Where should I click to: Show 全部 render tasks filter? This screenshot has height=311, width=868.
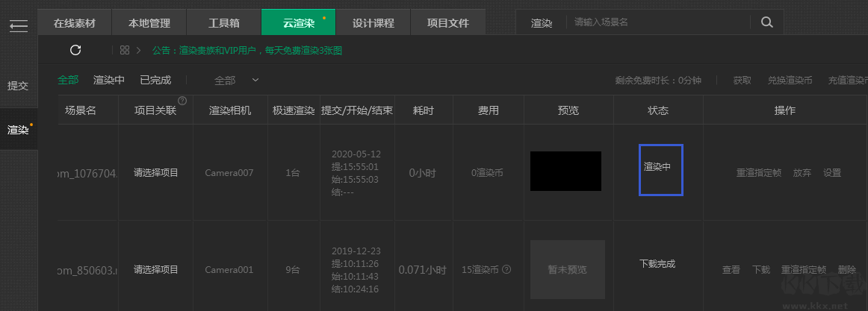(68, 80)
